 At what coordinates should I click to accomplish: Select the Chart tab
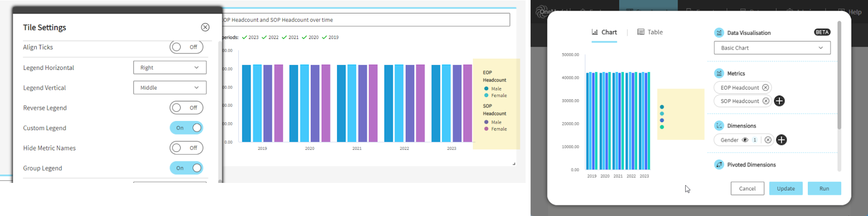coord(604,32)
